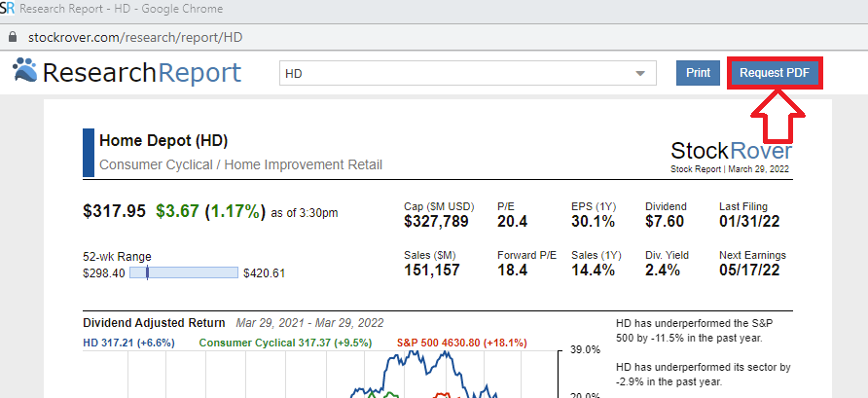Click the Print button
The width and height of the screenshot is (868, 398).
(698, 73)
